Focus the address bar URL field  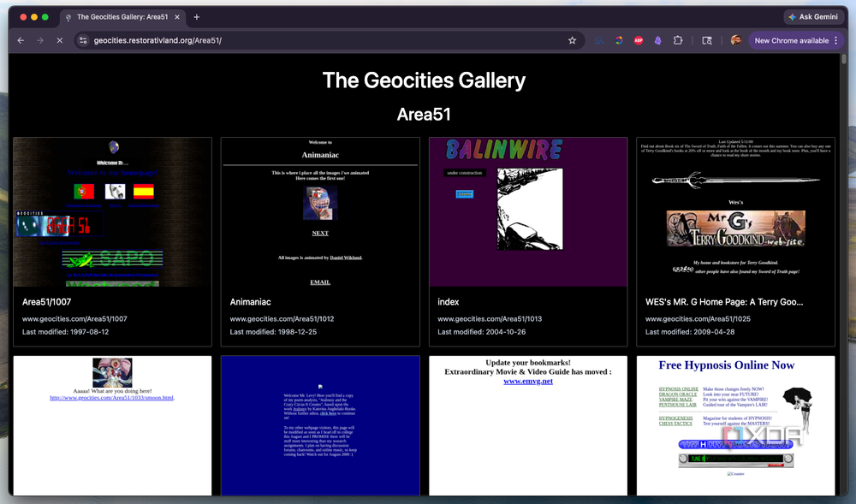click(x=328, y=40)
